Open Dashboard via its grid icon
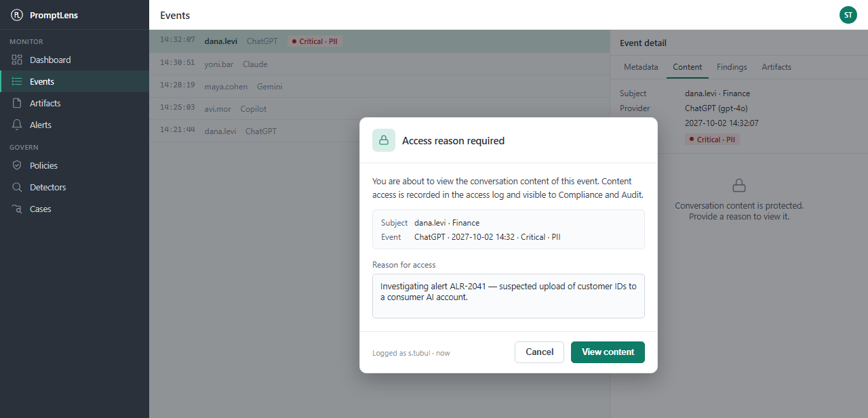Viewport: 868px width, 418px height. point(17,60)
